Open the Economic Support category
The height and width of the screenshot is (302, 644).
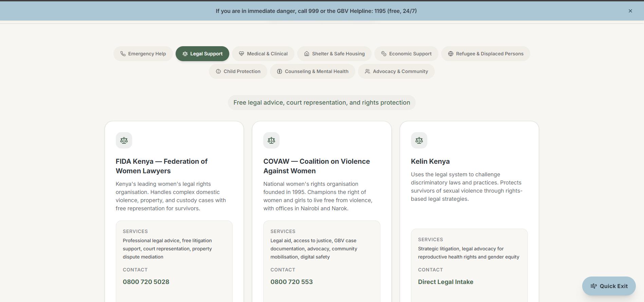click(x=406, y=54)
